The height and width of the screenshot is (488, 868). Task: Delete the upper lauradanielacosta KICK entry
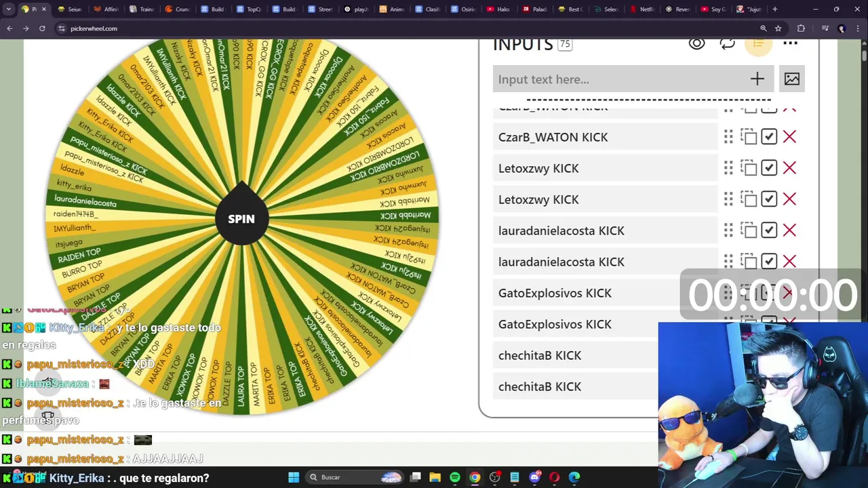[789, 230]
